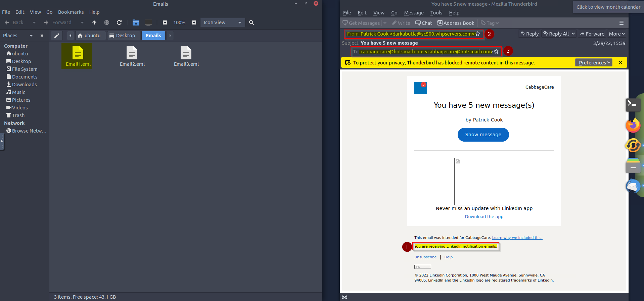Viewport: 644px width, 301px height.
Task: Zoom out with the minus icon
Action: pyautogui.click(x=165, y=22)
